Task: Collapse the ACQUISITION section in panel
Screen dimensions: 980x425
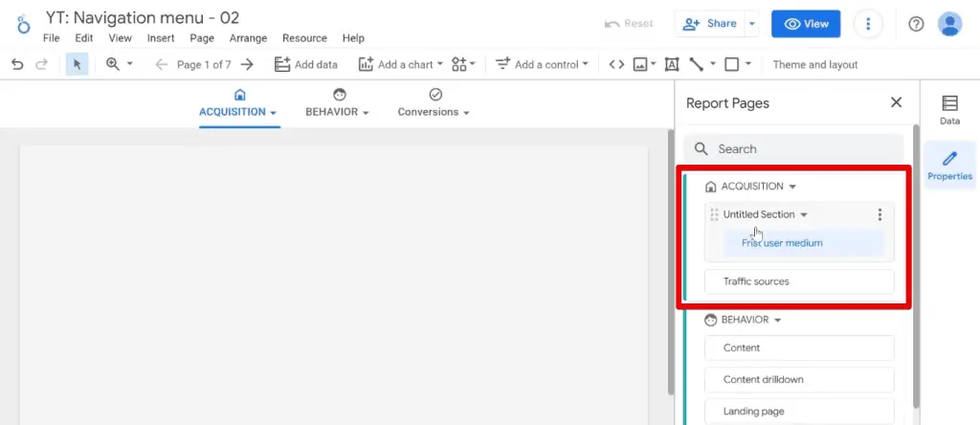Action: (x=792, y=187)
